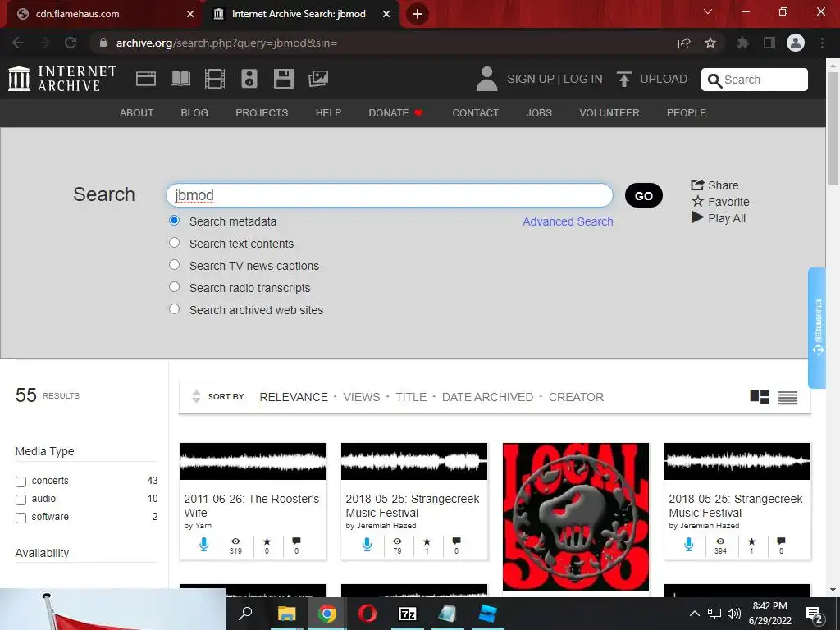The height and width of the screenshot is (630, 840).
Task: Open the Texts book icon
Action: coord(180,79)
